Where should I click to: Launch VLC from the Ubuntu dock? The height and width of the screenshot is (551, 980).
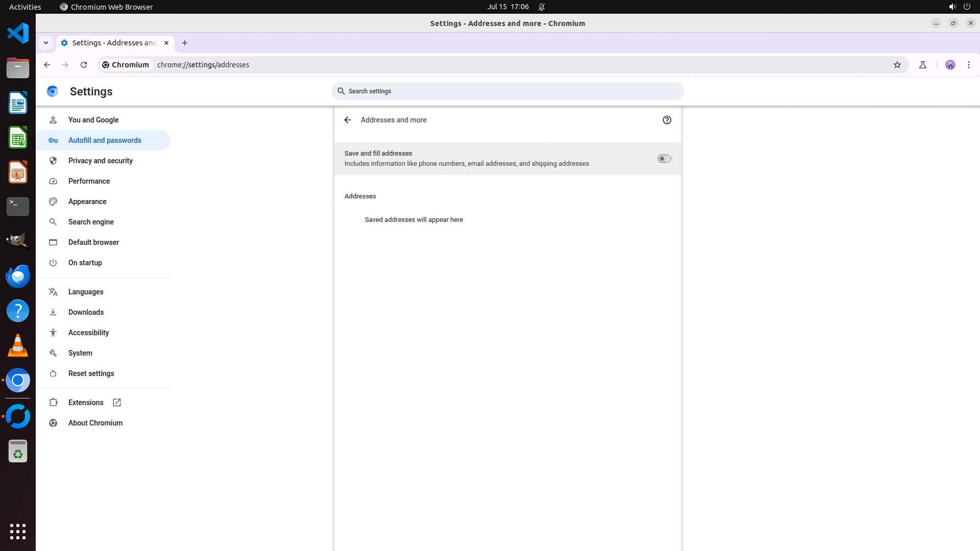click(x=18, y=346)
